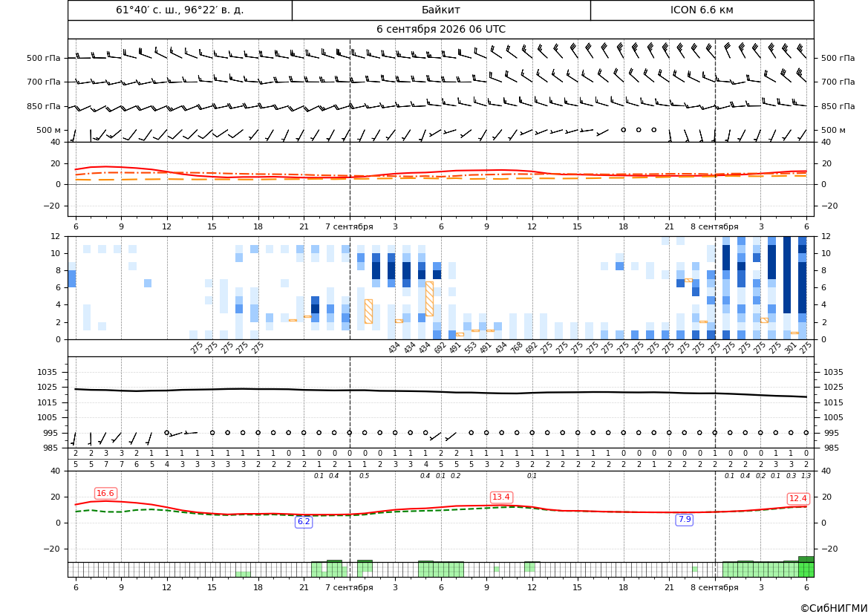Image resolution: width=868 pixels, height=614 pixels.
Task: Click the 500 гПа level label on the left
Action: (44, 58)
